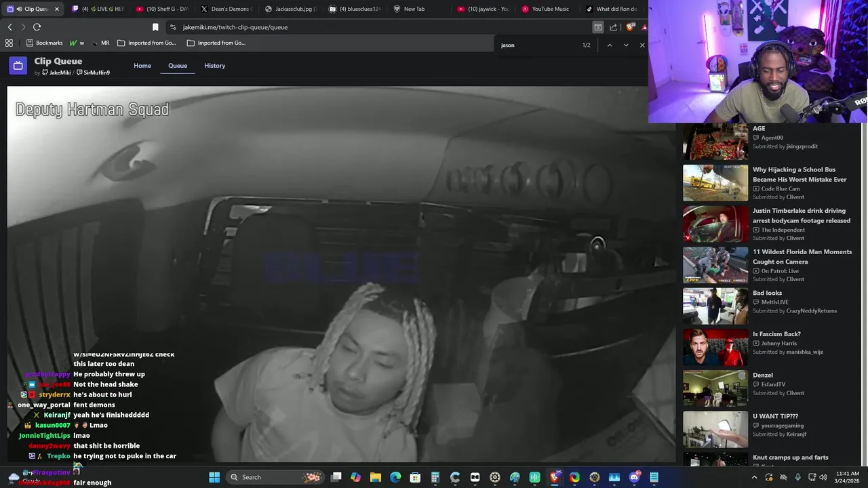Open the "11 Wildest Florida Man Moments" clip
Screen dimensions: 868x488
point(802,257)
